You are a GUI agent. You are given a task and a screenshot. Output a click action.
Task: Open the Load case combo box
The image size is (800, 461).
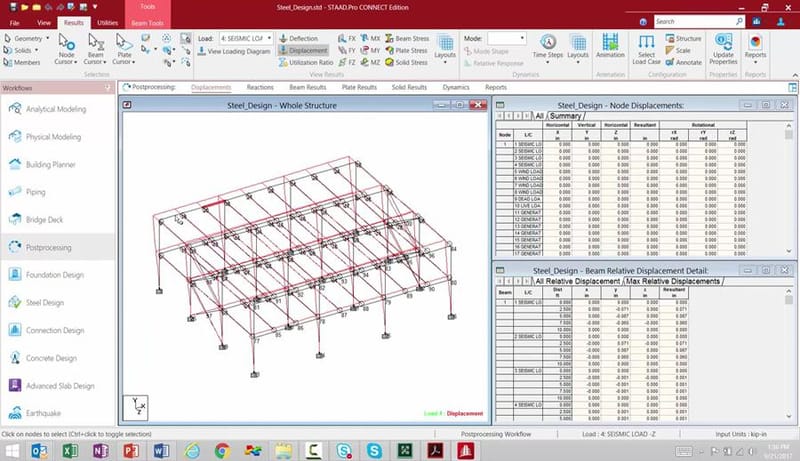tap(246, 38)
